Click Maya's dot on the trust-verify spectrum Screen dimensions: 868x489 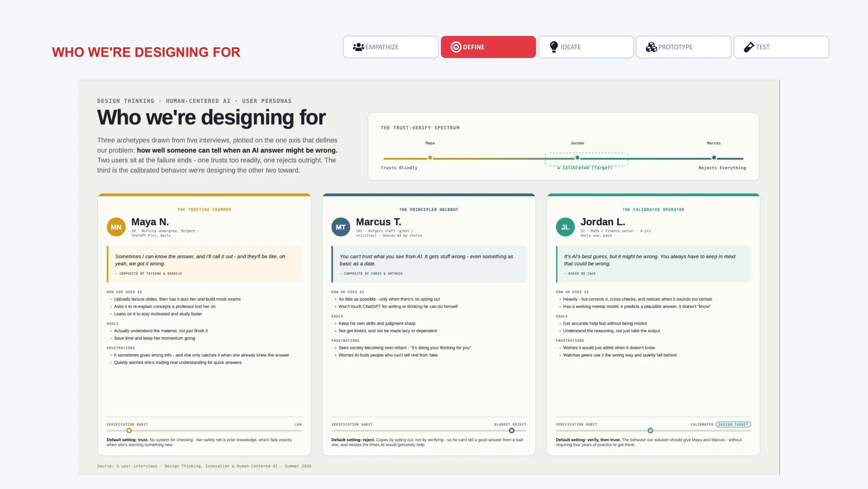[430, 158]
